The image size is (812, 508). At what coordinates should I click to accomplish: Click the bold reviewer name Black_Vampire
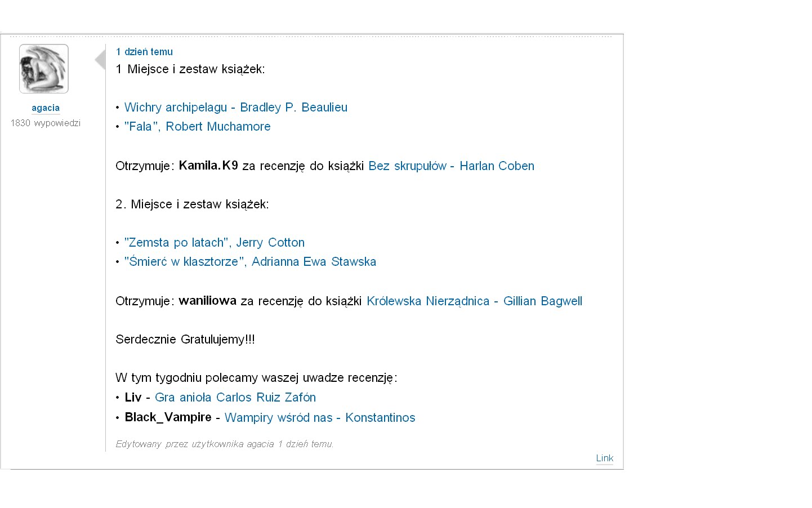[x=168, y=417]
